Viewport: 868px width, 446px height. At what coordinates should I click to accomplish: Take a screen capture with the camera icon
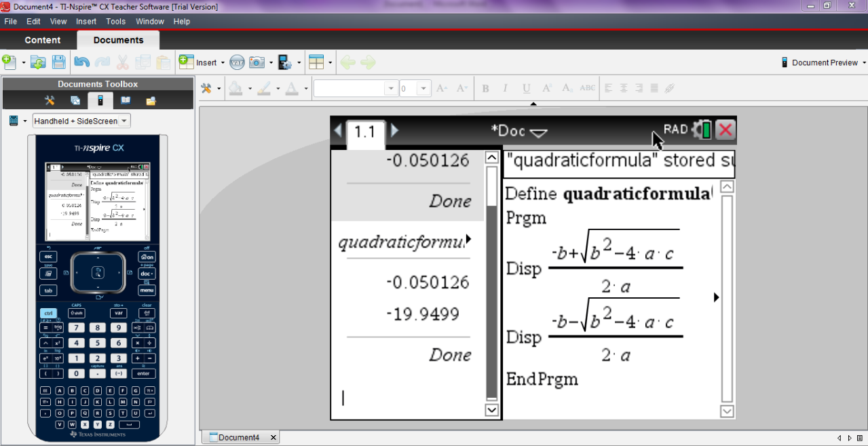tap(257, 62)
